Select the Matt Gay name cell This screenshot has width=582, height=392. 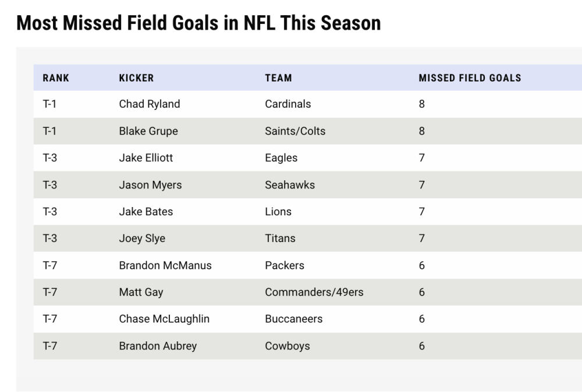point(141,293)
